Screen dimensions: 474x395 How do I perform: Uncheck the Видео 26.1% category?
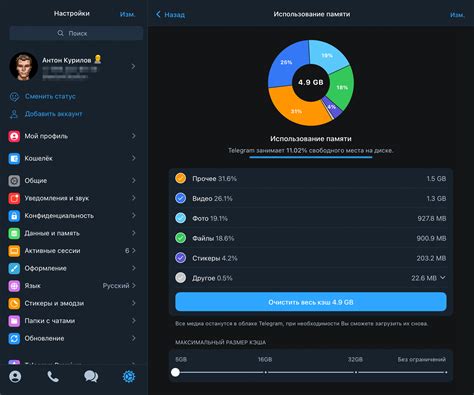coord(180,198)
